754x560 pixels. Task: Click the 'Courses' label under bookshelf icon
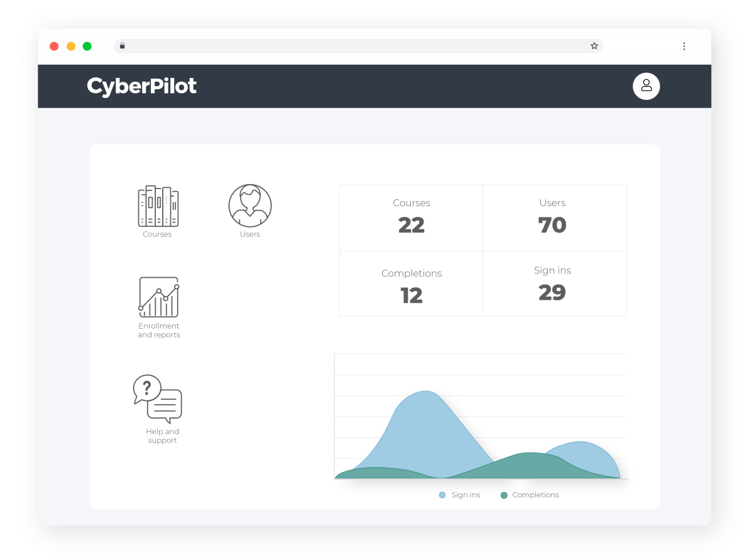(x=157, y=234)
